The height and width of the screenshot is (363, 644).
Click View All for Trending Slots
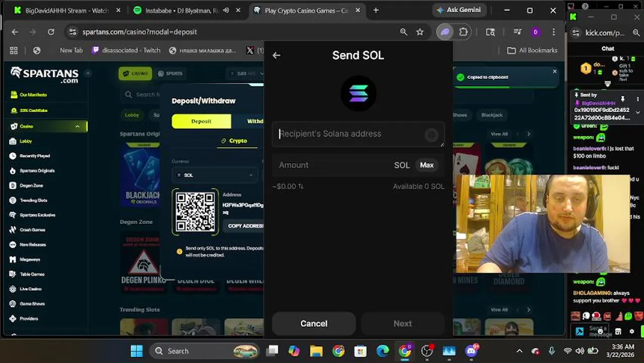(x=499, y=310)
